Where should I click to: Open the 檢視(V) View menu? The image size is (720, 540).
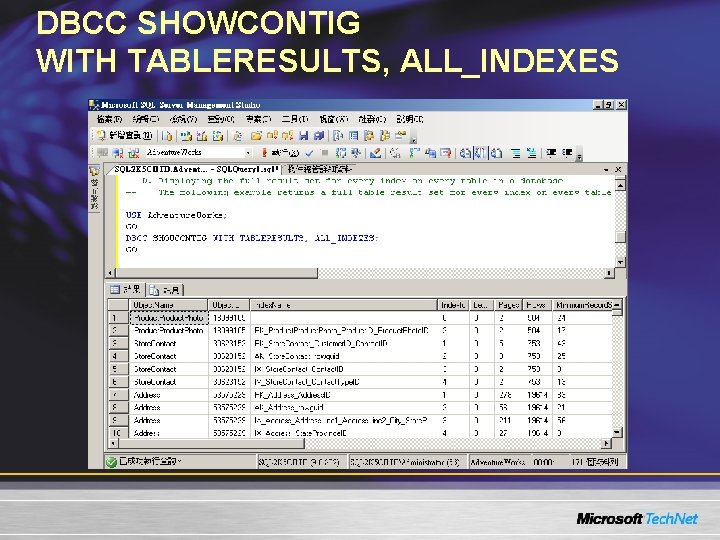coord(183,119)
